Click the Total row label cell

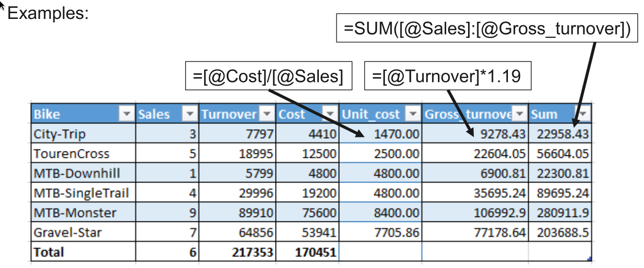tap(83, 252)
